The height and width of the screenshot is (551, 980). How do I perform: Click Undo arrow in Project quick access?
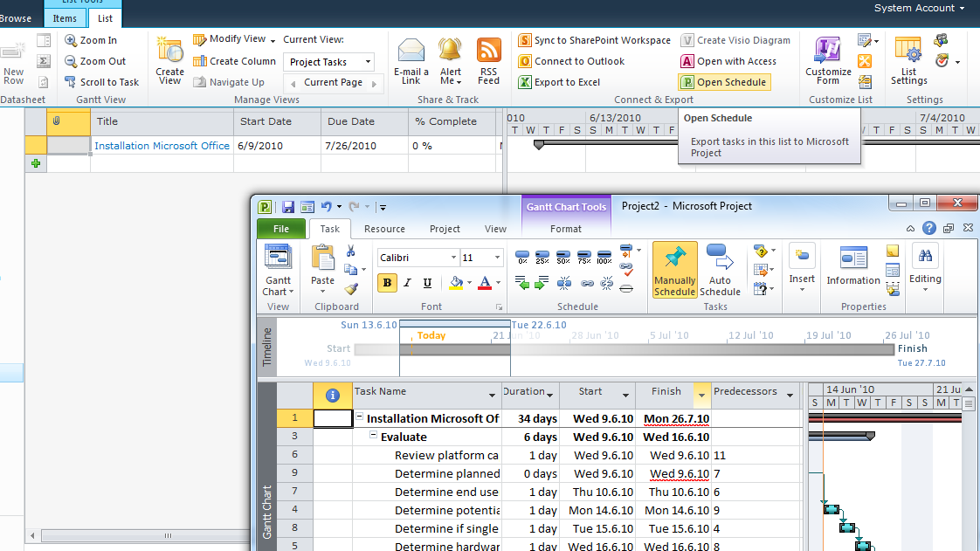pos(326,207)
